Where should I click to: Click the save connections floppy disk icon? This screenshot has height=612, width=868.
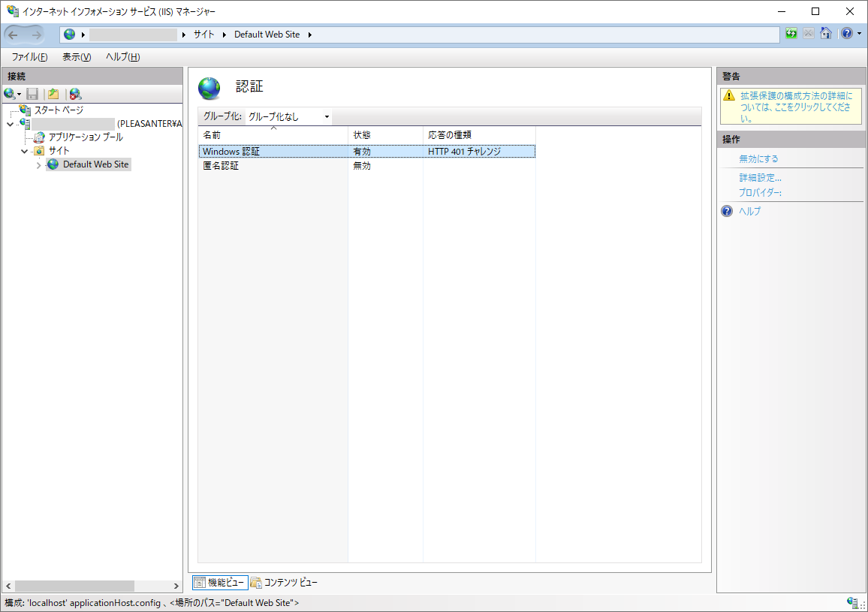[32, 94]
